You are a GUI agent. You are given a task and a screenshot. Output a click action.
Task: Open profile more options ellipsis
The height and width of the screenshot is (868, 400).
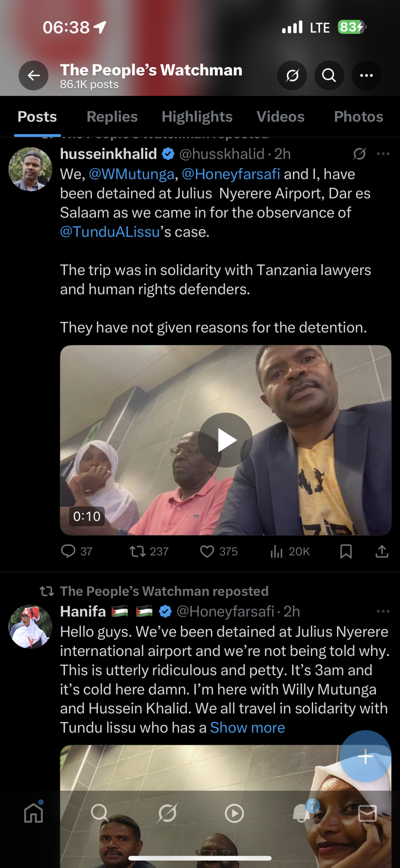366,75
